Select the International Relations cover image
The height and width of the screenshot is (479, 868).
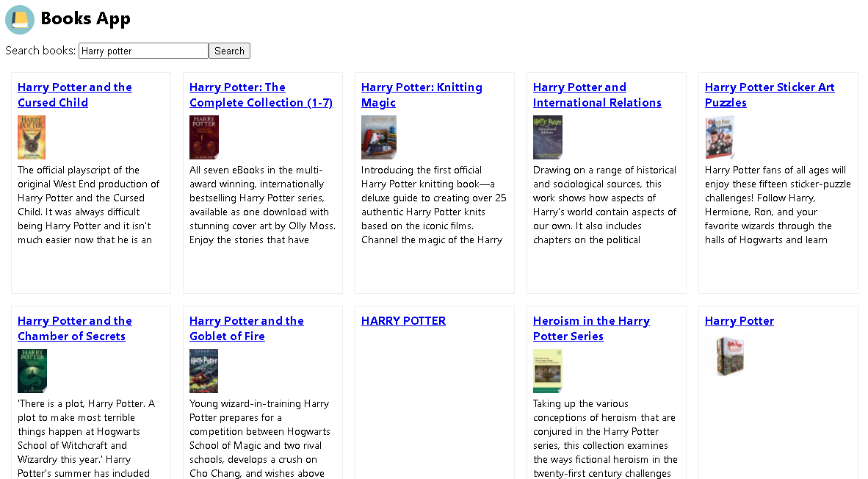click(x=548, y=137)
